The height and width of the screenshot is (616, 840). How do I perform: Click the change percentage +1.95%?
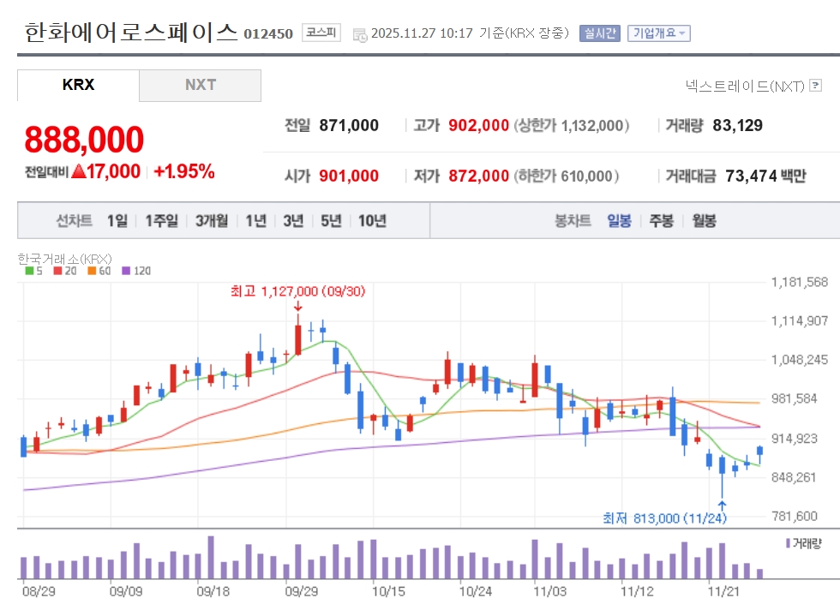click(x=184, y=171)
